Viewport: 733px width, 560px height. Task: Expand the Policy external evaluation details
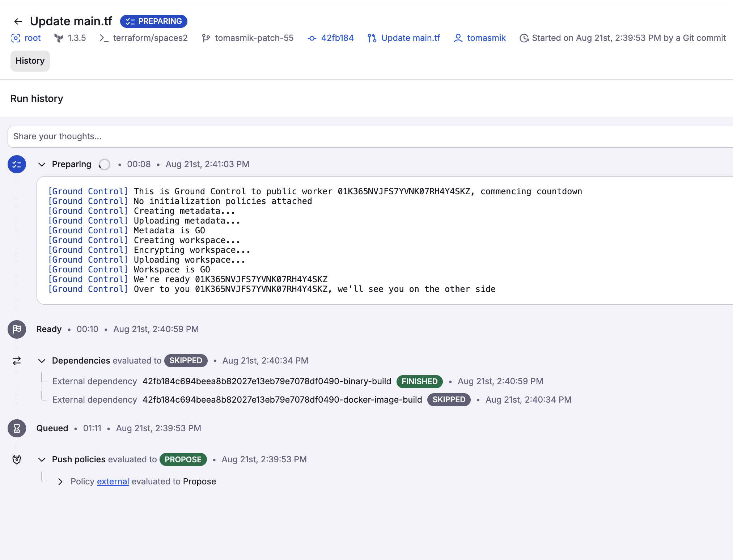60,481
